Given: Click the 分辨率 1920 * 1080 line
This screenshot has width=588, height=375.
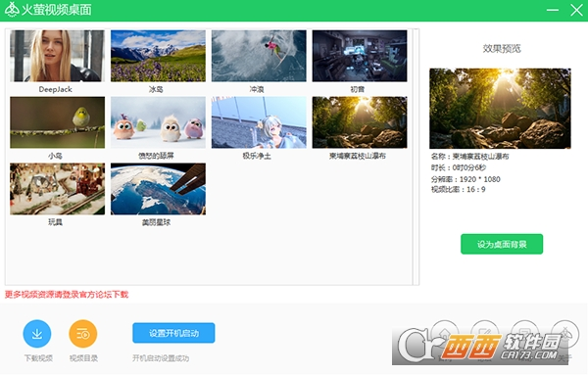Looking at the screenshot, I should coord(465,179).
